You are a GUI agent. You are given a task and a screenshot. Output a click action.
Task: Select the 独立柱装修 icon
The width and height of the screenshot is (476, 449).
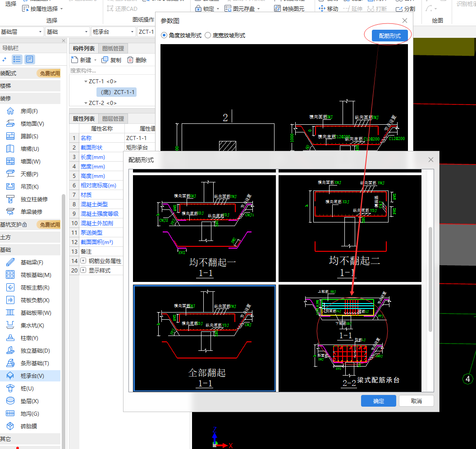(x=10, y=199)
